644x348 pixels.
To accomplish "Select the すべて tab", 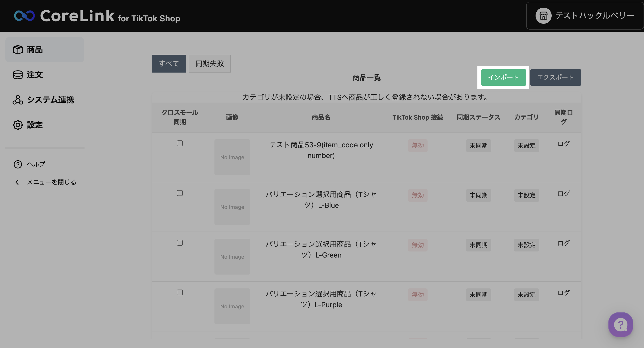I will [x=169, y=64].
